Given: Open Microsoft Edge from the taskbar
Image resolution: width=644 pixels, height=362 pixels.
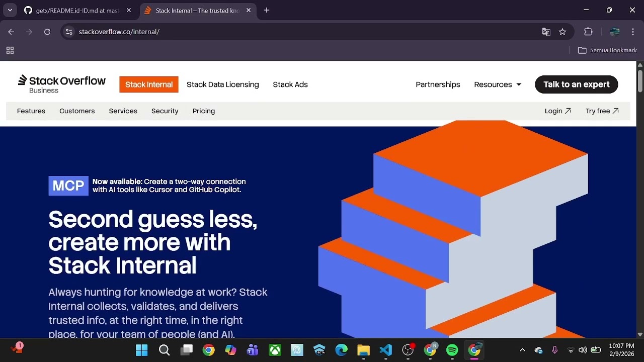Looking at the screenshot, I should coord(341,350).
